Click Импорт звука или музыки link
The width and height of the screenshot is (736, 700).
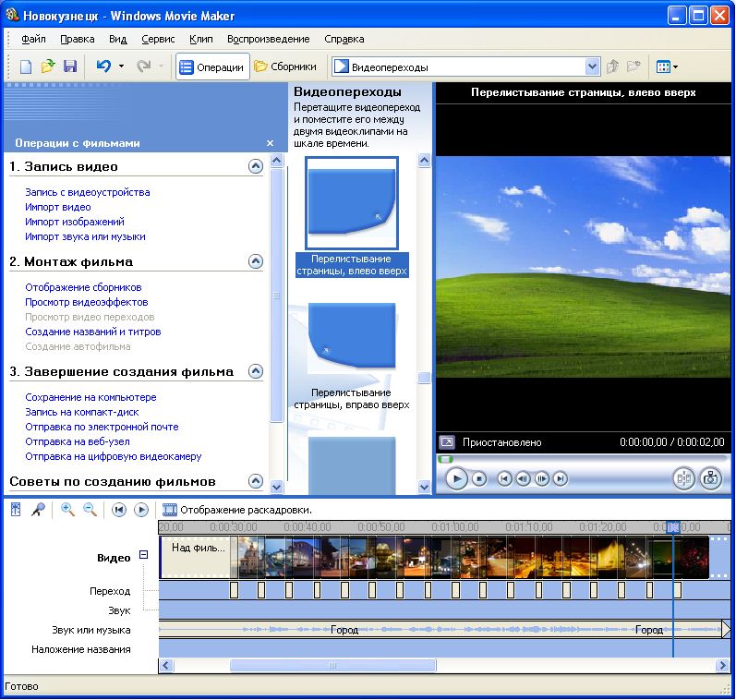tap(86, 236)
